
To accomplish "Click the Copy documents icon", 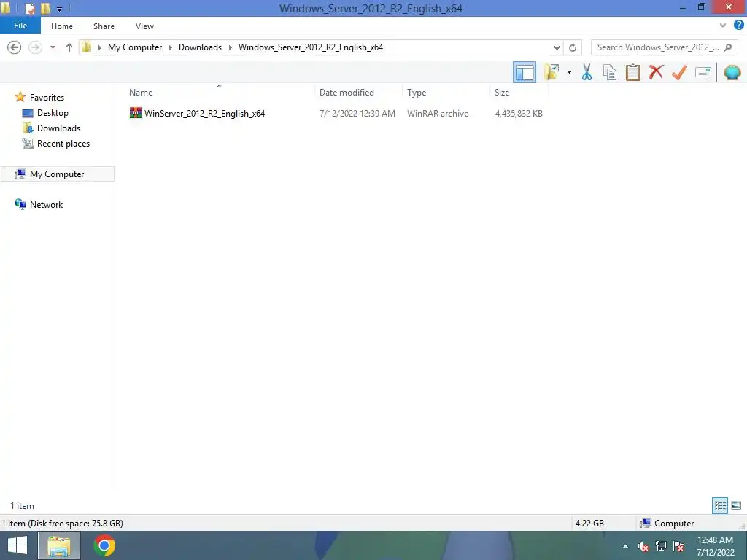I will click(x=610, y=72).
